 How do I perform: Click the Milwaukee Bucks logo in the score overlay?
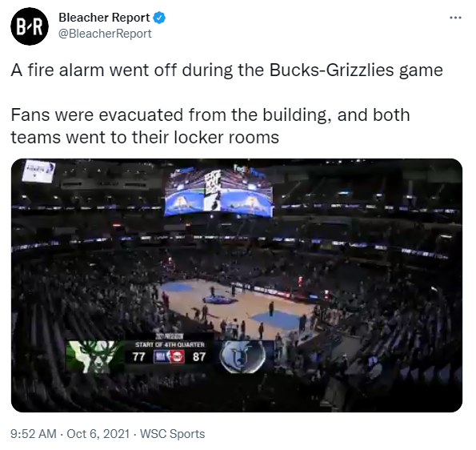pyautogui.click(x=94, y=356)
